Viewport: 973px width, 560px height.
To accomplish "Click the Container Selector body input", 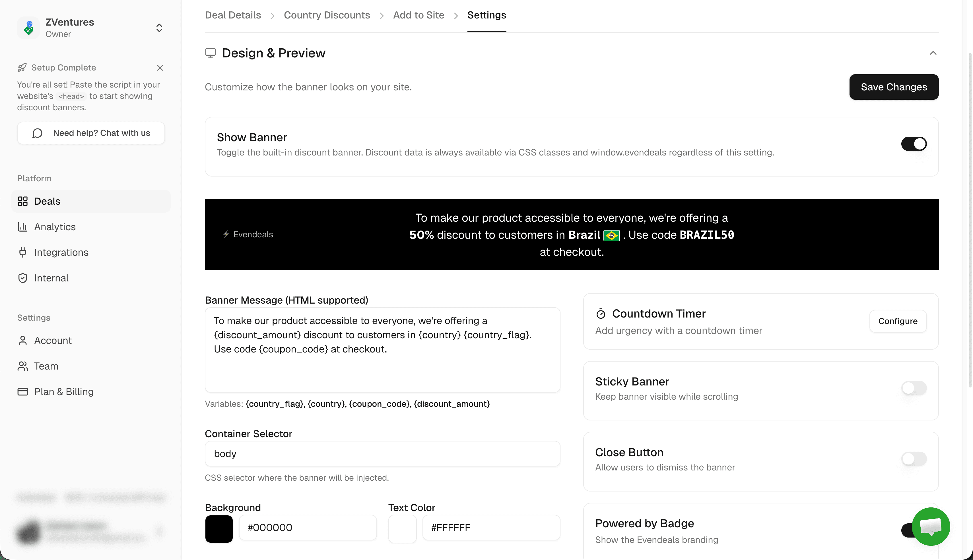I will [x=382, y=453].
